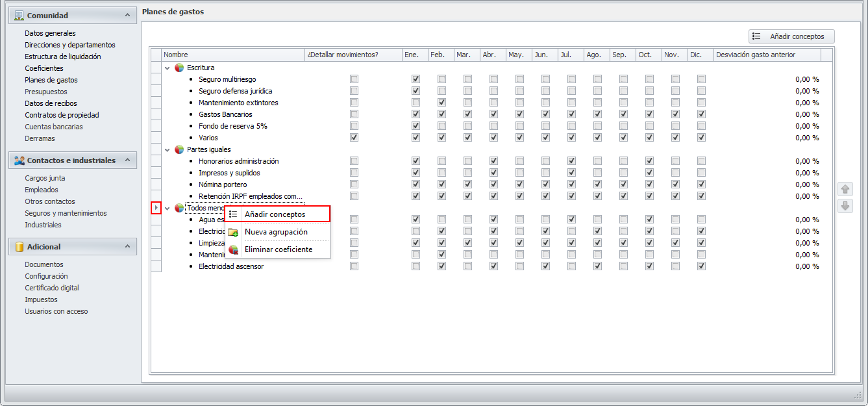Choose Añadir conceptos in context menu
The image size is (868, 406).
point(278,214)
